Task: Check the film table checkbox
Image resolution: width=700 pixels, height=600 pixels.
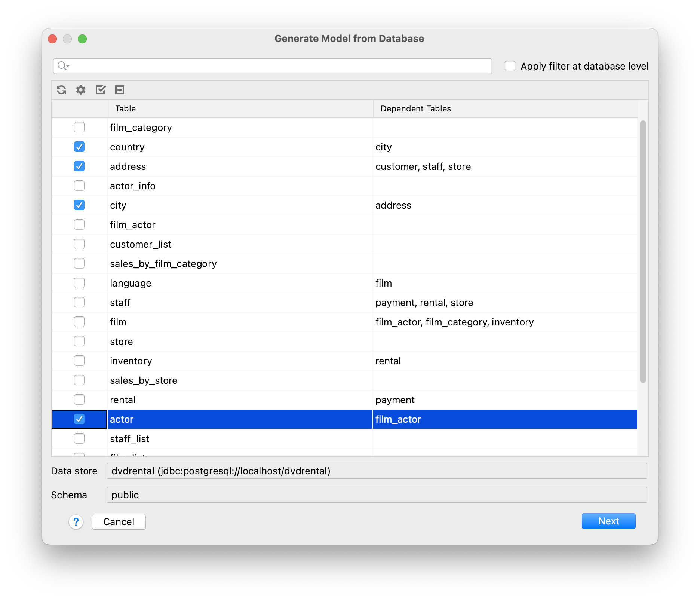Action: point(79,322)
